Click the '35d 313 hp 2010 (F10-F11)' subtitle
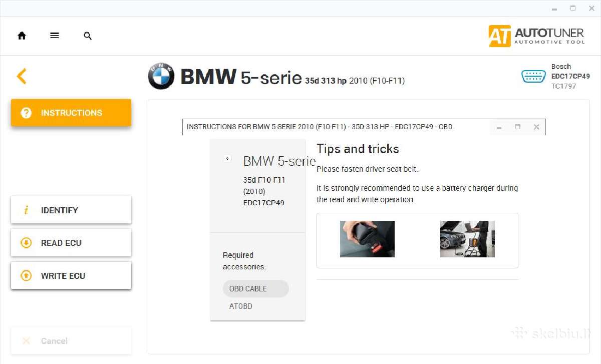This screenshot has width=601, height=364. coord(355,81)
